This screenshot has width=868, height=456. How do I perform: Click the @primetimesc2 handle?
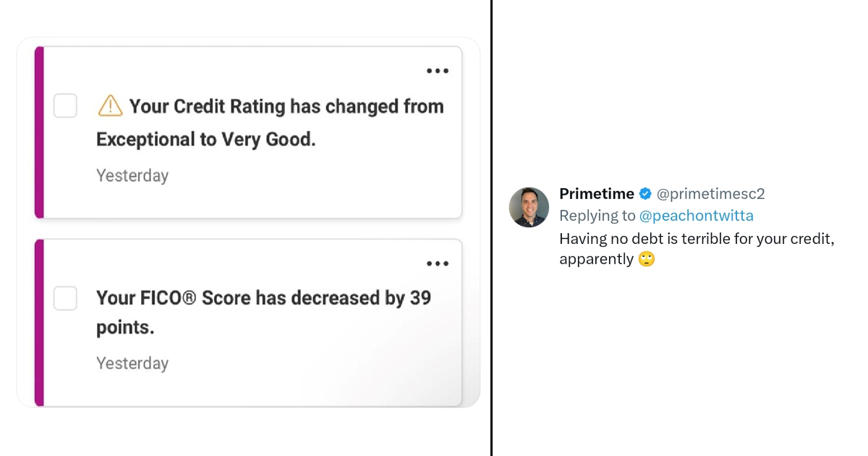712,193
